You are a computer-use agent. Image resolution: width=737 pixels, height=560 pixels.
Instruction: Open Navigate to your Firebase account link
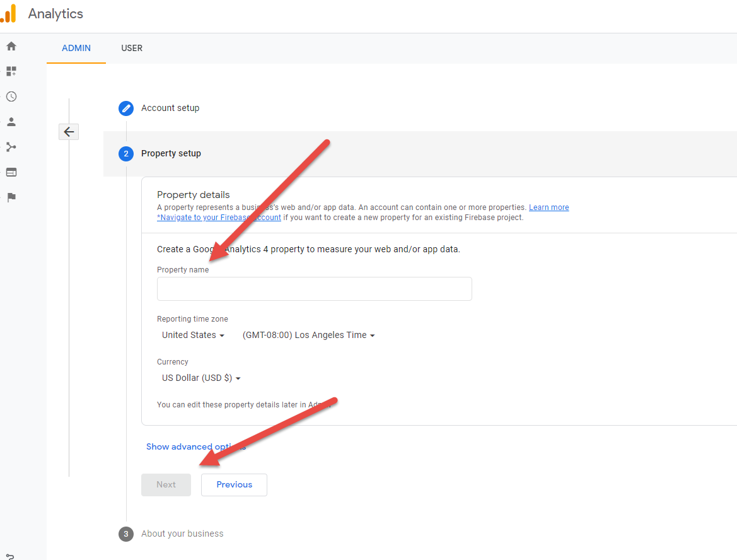tap(219, 217)
